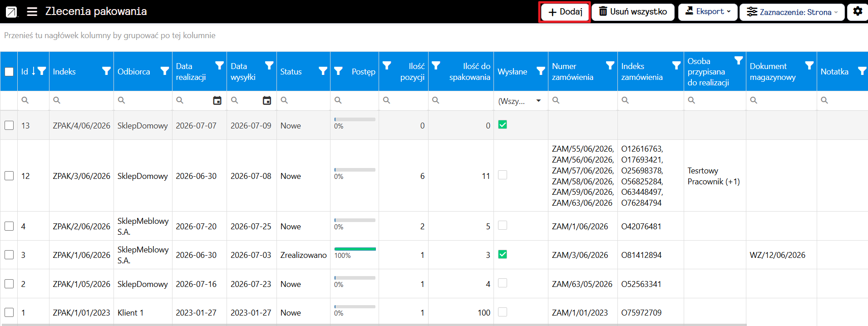Image resolution: width=868 pixels, height=326 pixels.
Task: Open filter for Numer zamówienia column
Action: pyautogui.click(x=610, y=66)
